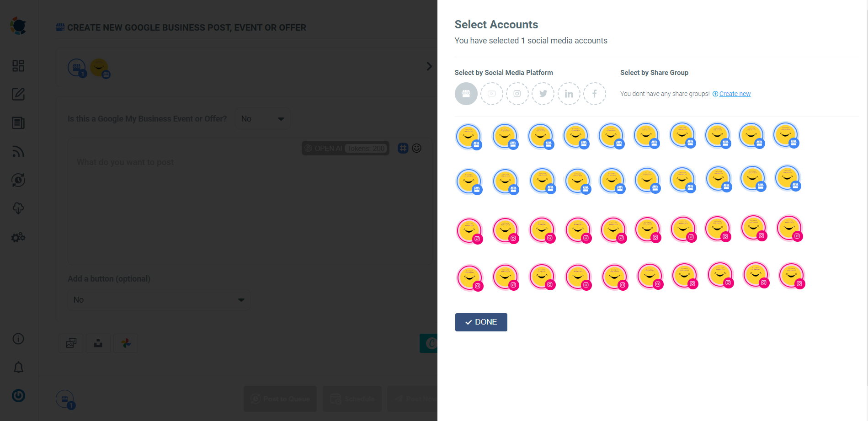
Task: Select the LinkedIn platform filter icon
Action: click(569, 93)
